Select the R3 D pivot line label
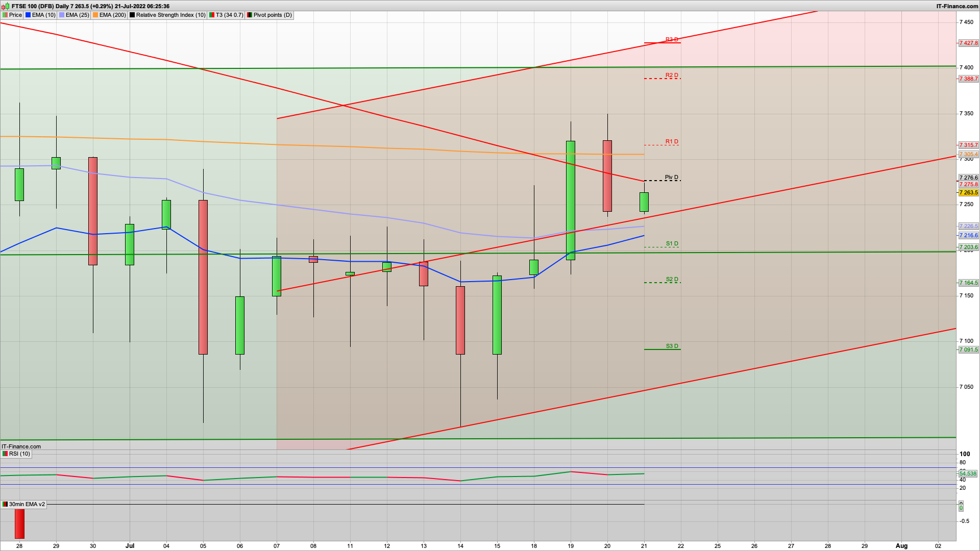Image resolution: width=980 pixels, height=551 pixels. pos(672,40)
